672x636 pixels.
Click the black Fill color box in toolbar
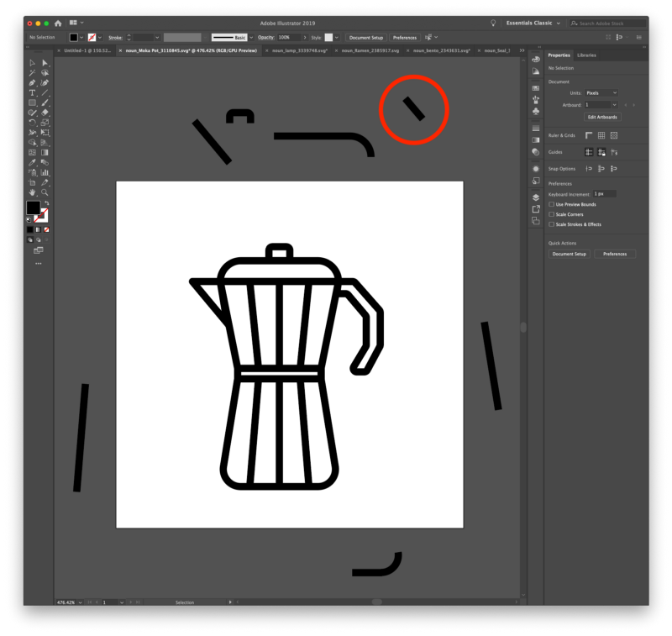click(33, 208)
